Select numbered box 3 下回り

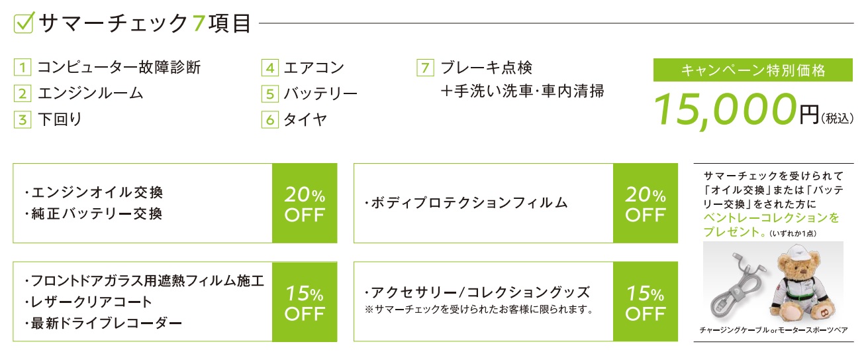tap(22, 120)
